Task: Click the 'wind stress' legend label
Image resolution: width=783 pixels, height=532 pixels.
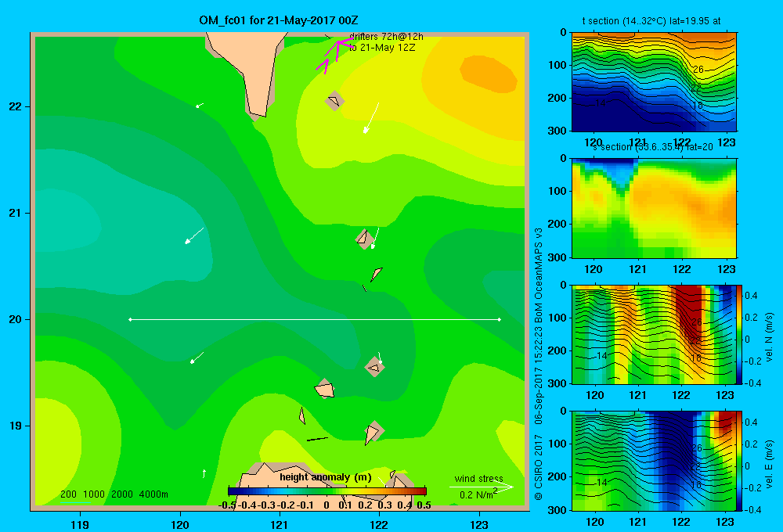Action: [479, 479]
